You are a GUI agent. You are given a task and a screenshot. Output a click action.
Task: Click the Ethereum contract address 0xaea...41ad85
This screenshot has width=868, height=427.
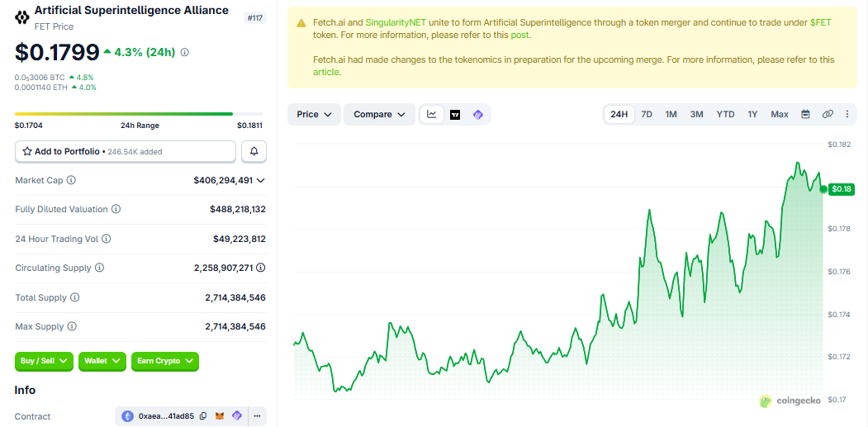(166, 416)
